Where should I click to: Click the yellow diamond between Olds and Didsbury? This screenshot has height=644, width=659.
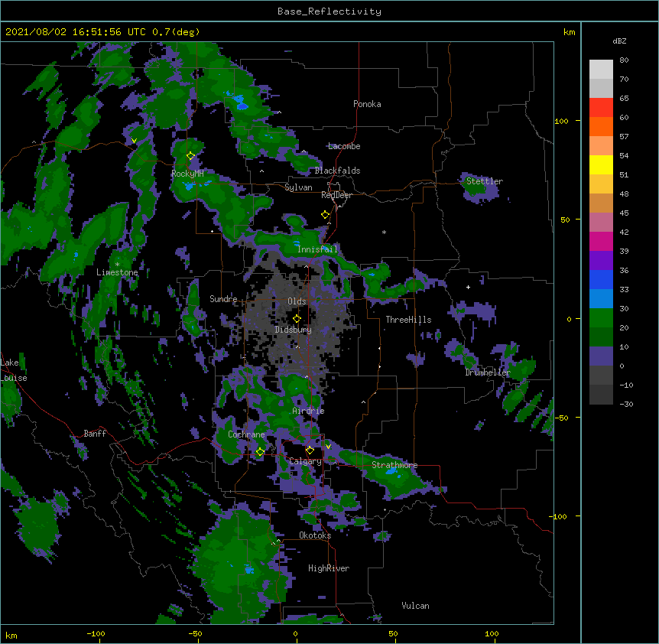click(297, 319)
